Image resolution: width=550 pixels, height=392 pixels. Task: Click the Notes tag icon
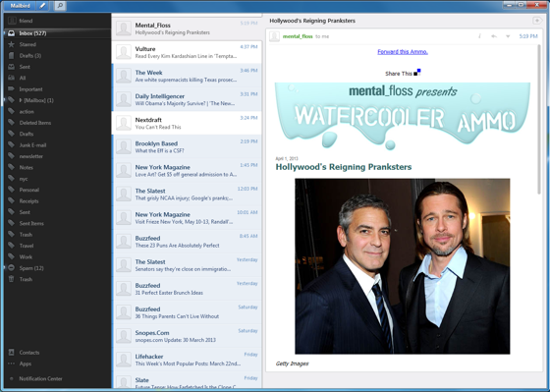point(11,167)
